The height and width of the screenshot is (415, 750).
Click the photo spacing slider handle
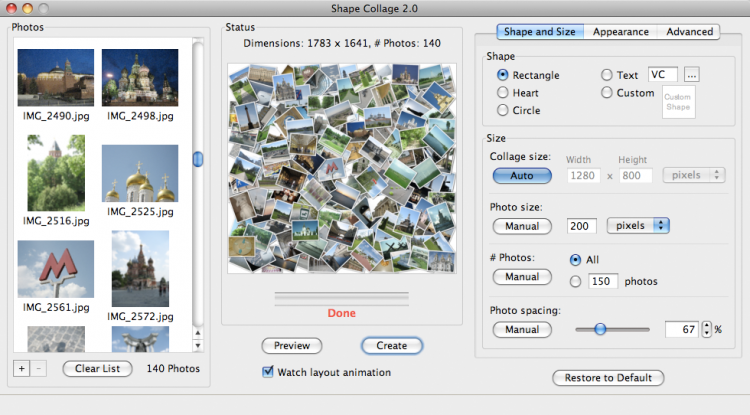[600, 328]
